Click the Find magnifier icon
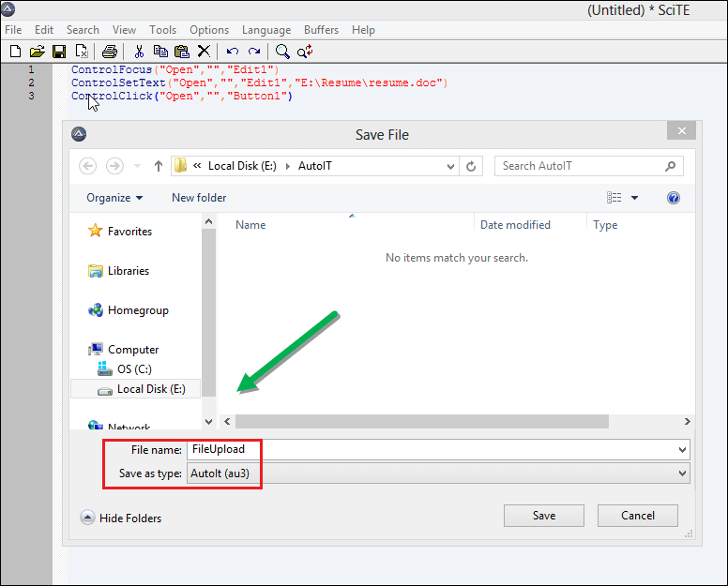Screen dimensions: 728x586 click(282, 51)
